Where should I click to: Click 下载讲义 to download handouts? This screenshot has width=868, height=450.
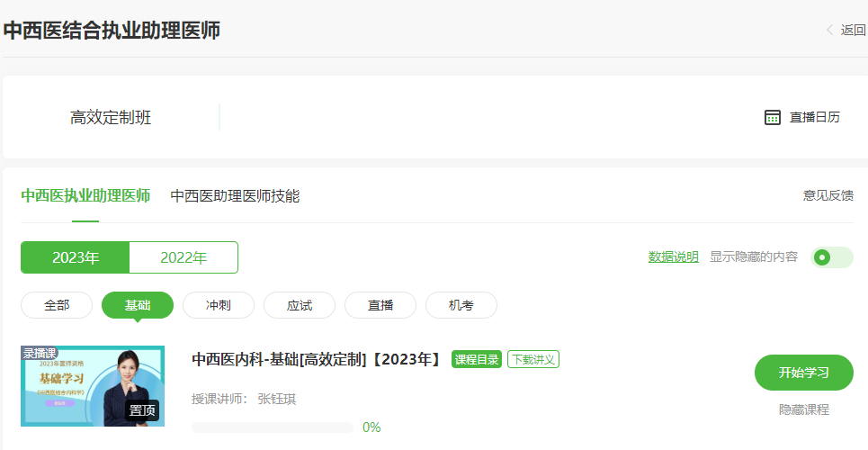click(x=533, y=359)
